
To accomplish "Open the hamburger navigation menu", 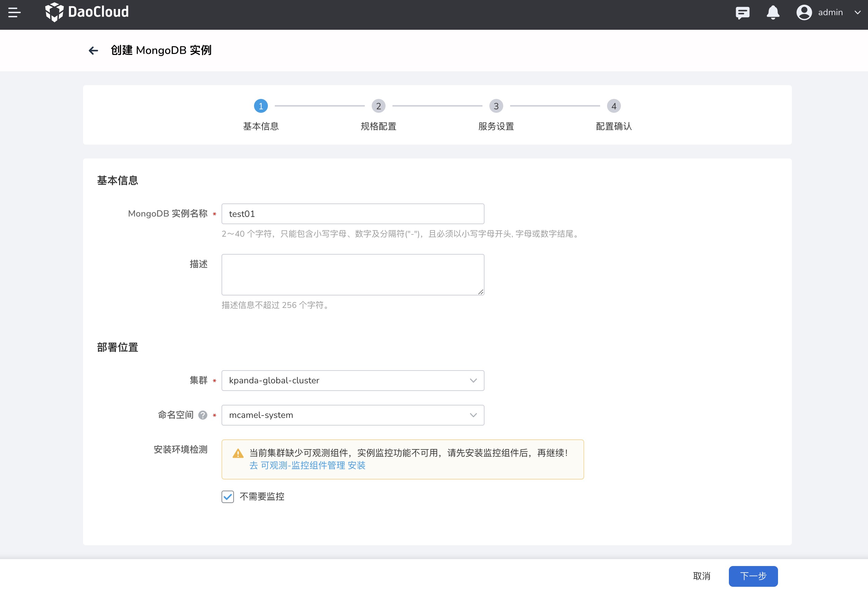I will 14,12.
